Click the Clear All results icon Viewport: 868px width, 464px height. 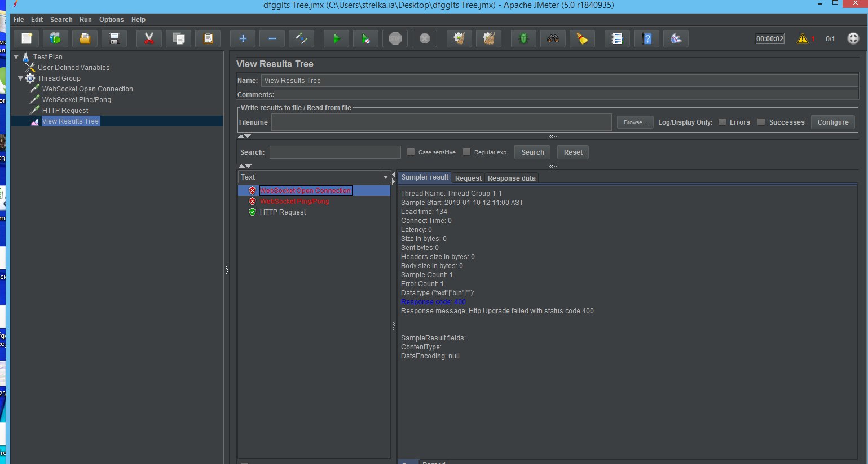pos(488,38)
